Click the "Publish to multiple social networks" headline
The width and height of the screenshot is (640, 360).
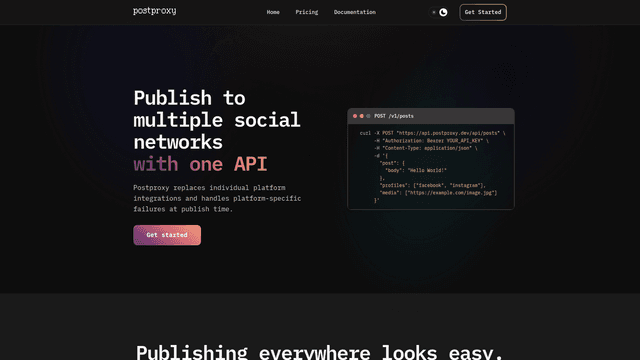217,120
